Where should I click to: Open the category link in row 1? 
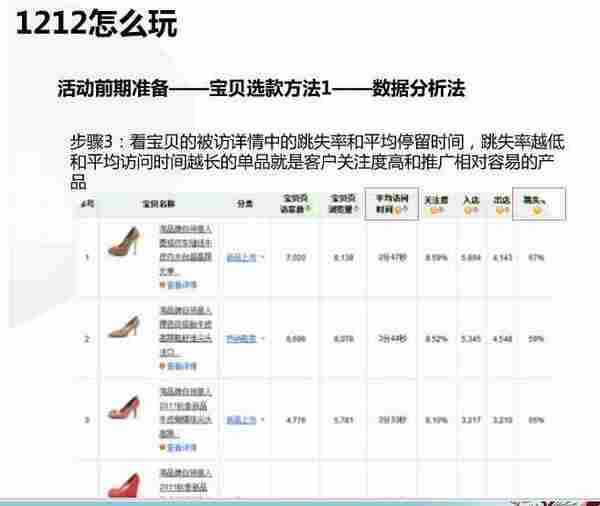(x=241, y=258)
